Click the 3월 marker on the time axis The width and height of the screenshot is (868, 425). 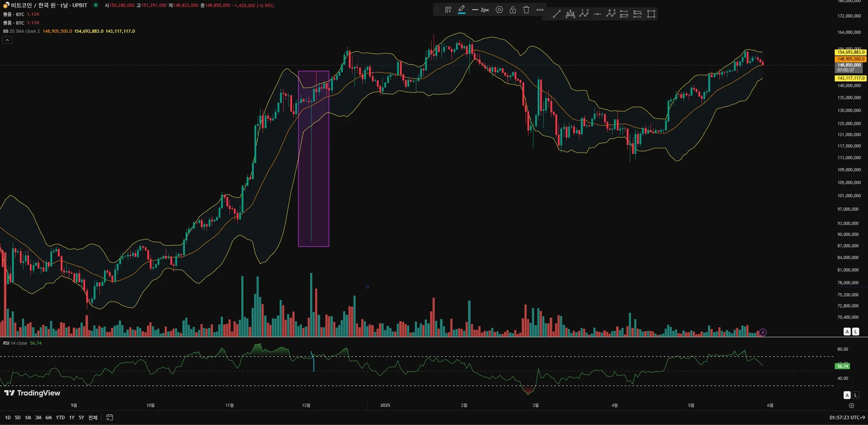536,406
